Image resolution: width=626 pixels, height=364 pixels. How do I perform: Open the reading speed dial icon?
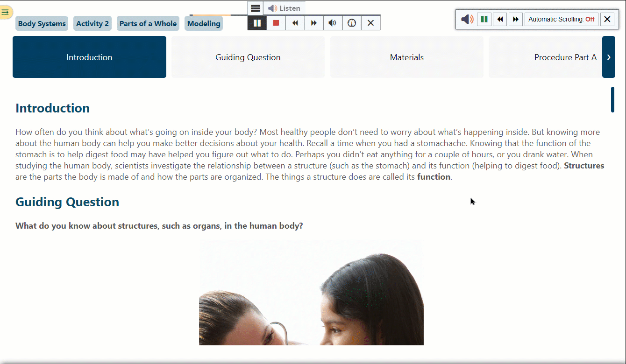click(352, 23)
